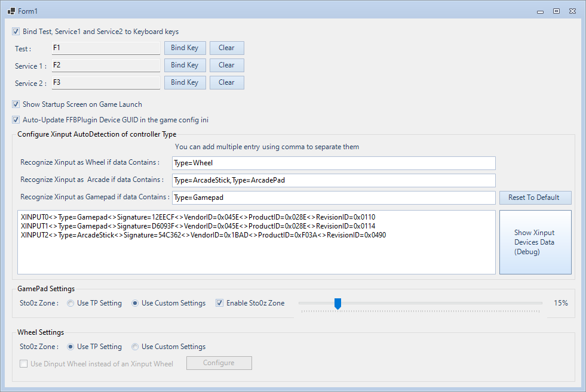Close the Form1 window
586x392 pixels.
572,11
